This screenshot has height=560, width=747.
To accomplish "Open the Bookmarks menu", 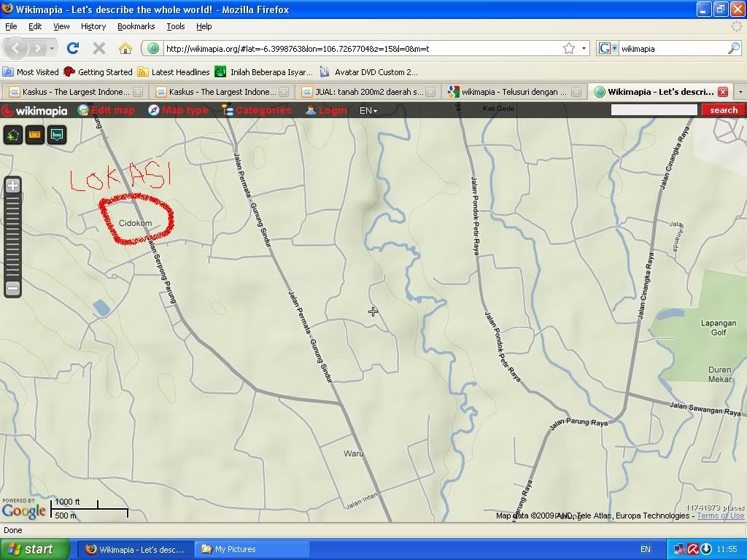I will tap(136, 26).
